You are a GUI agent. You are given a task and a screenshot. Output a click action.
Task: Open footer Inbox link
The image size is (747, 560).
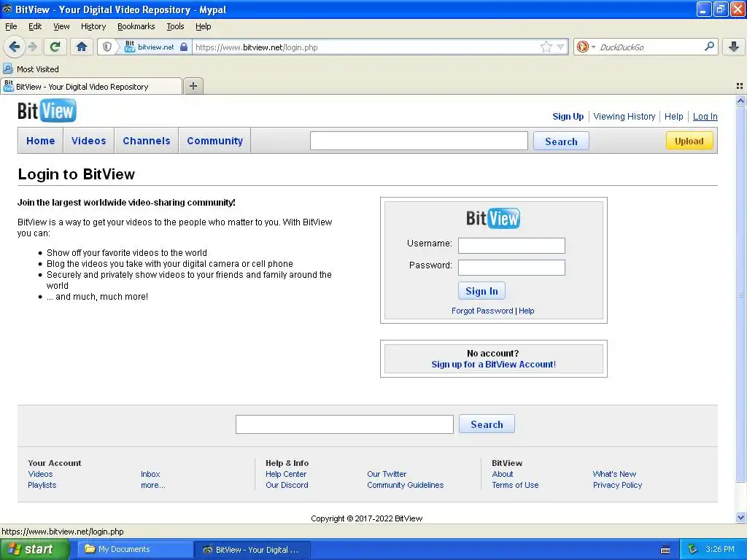click(x=150, y=474)
